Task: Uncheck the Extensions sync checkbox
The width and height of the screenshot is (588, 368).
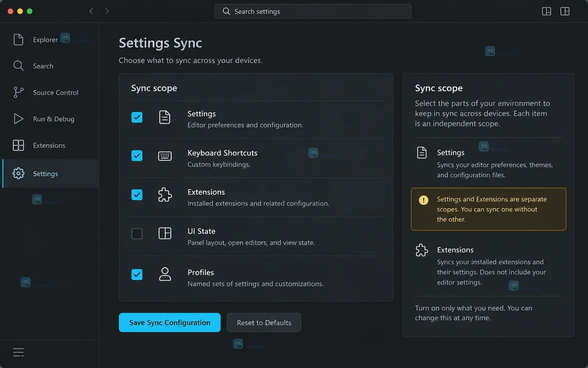Action: pyautogui.click(x=137, y=194)
